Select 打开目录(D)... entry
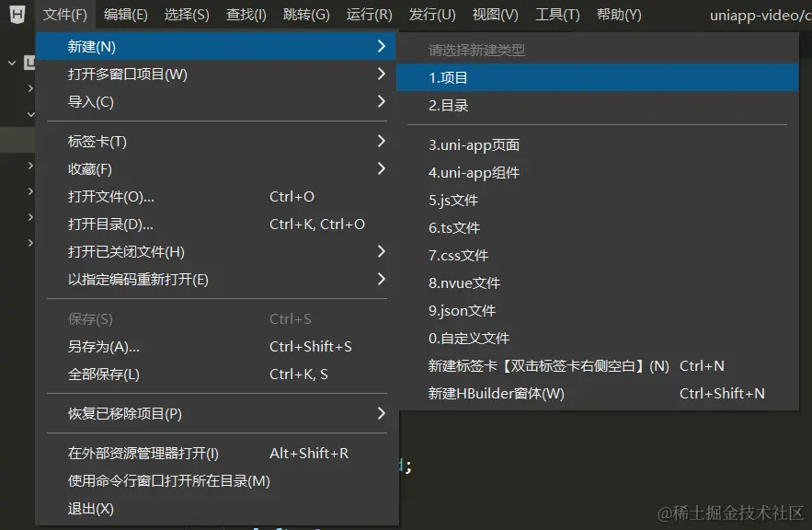Image resolution: width=812 pixels, height=530 pixels. (x=216, y=224)
